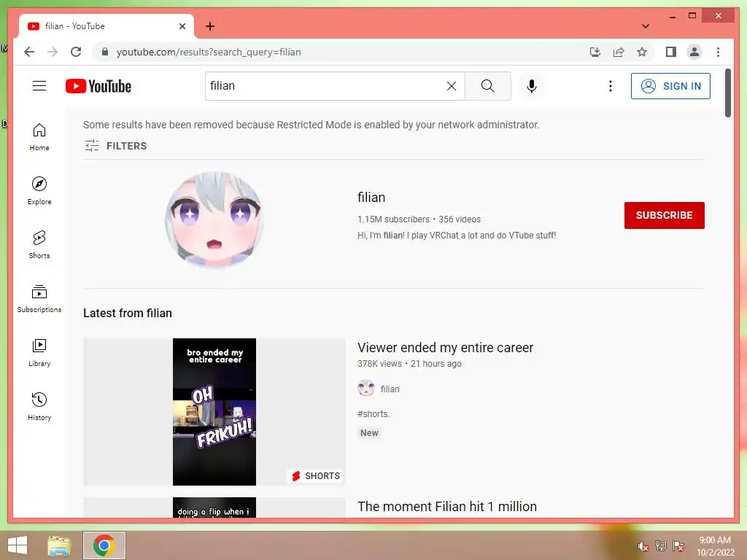Screen dimensions: 747x560
Task: Open Library in the sidebar
Action: point(39,352)
